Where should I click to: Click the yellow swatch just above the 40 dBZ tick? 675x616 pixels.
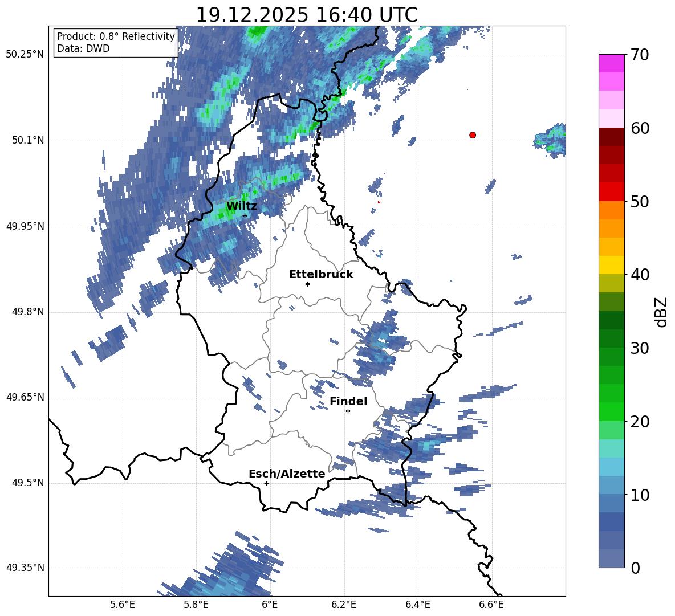click(611, 265)
